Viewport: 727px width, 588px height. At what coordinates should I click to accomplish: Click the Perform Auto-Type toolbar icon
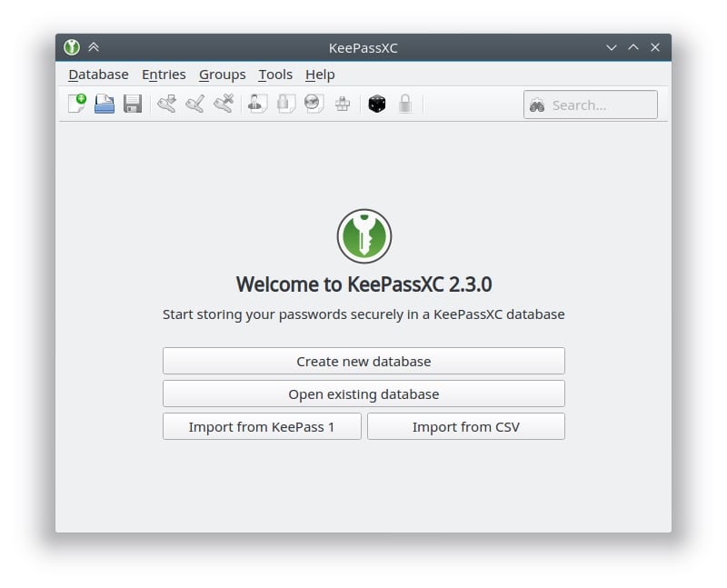(343, 104)
